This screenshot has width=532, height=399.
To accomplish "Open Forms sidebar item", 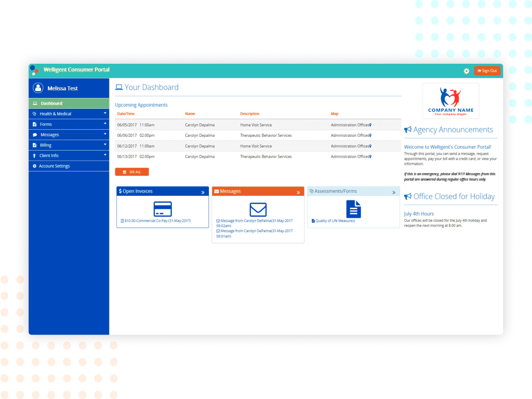I will (x=69, y=124).
